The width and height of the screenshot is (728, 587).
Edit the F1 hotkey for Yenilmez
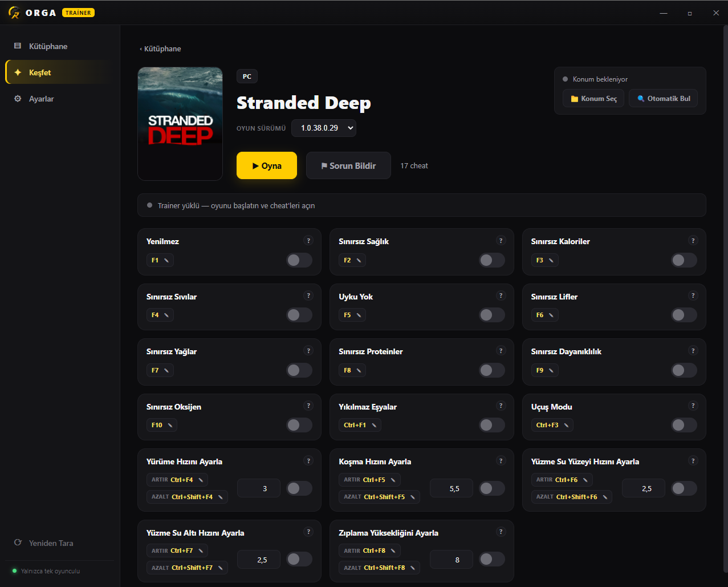pos(160,260)
